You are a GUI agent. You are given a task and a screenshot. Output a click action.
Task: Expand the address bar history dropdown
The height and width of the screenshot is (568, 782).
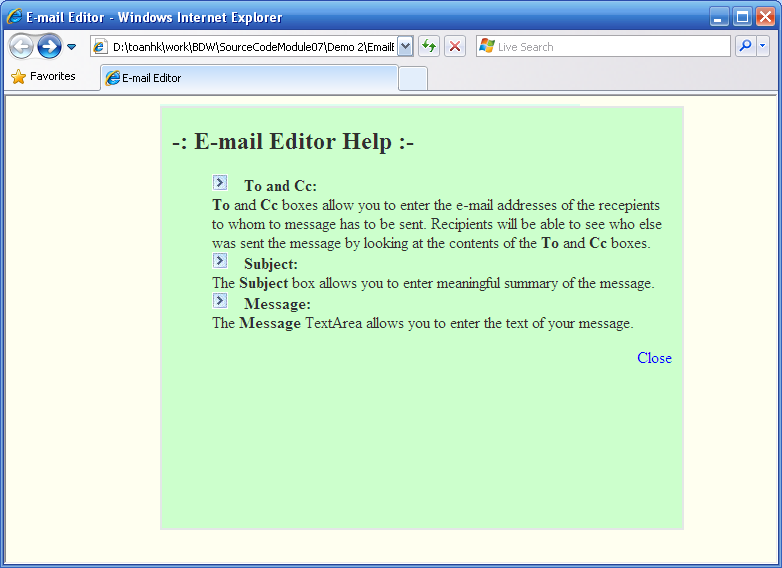[x=405, y=47]
